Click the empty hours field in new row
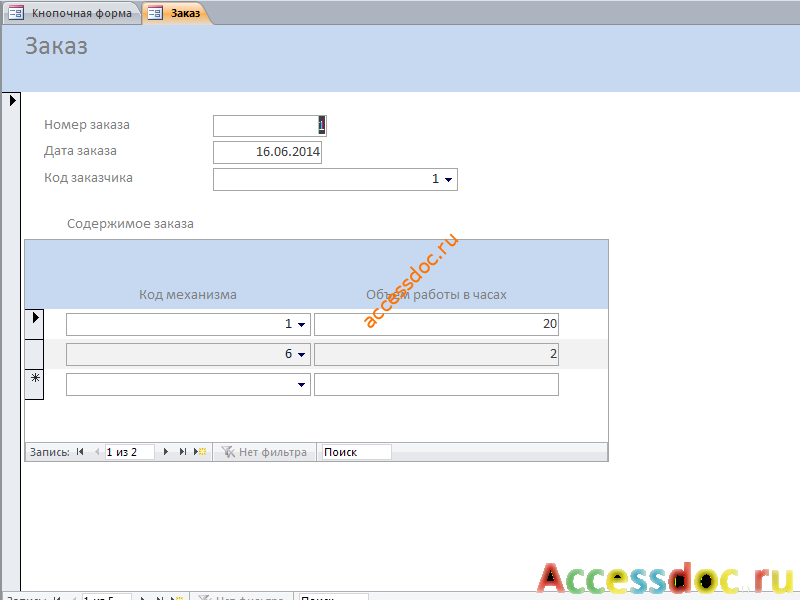 click(x=436, y=385)
